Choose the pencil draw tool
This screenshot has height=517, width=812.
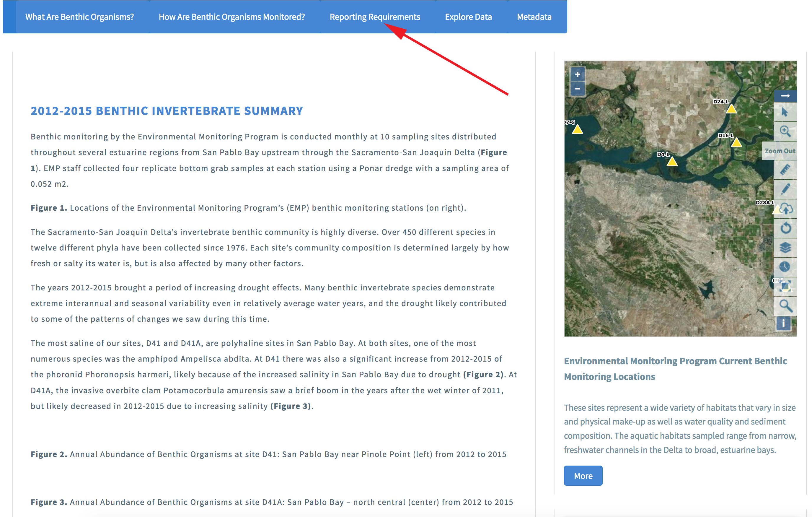[x=785, y=189]
